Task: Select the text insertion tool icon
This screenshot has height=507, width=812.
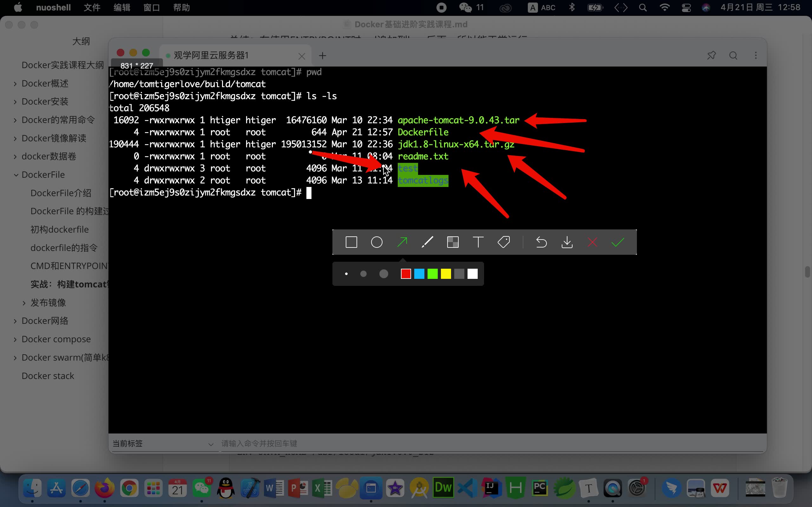Action: (x=478, y=242)
